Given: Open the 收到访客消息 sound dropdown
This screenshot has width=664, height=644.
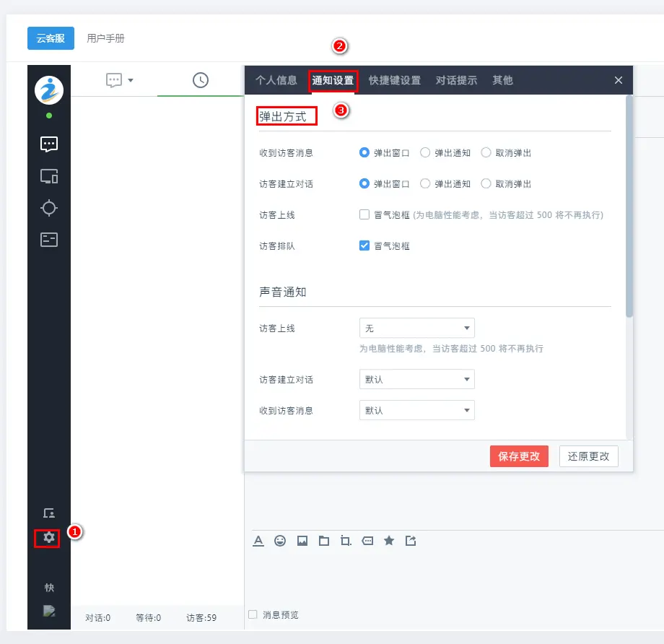Looking at the screenshot, I should [416, 410].
